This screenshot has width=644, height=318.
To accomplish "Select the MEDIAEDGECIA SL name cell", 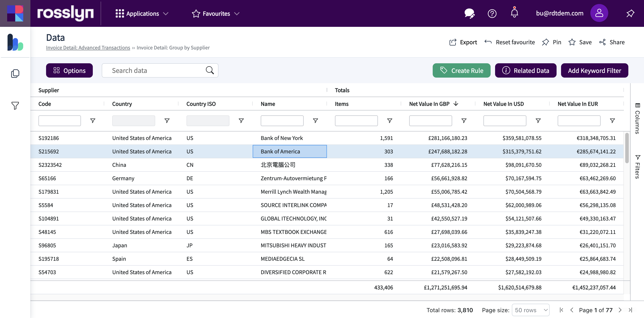I will pos(290,259).
